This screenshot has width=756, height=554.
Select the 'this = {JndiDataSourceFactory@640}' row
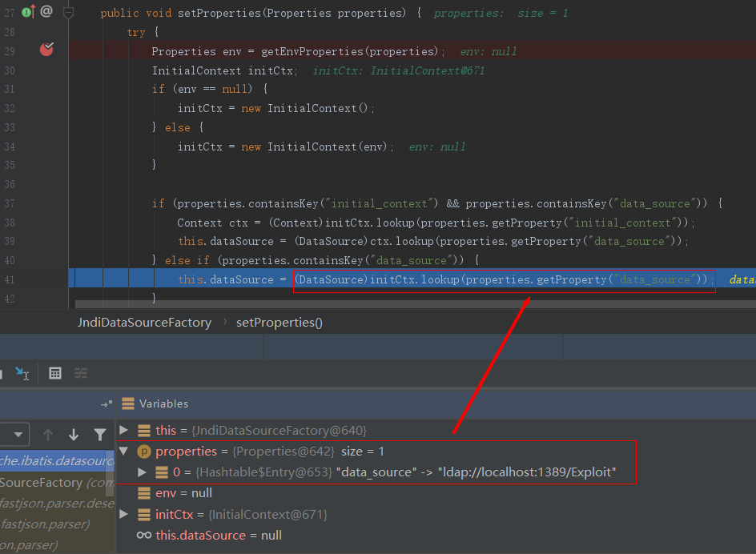click(x=436, y=430)
